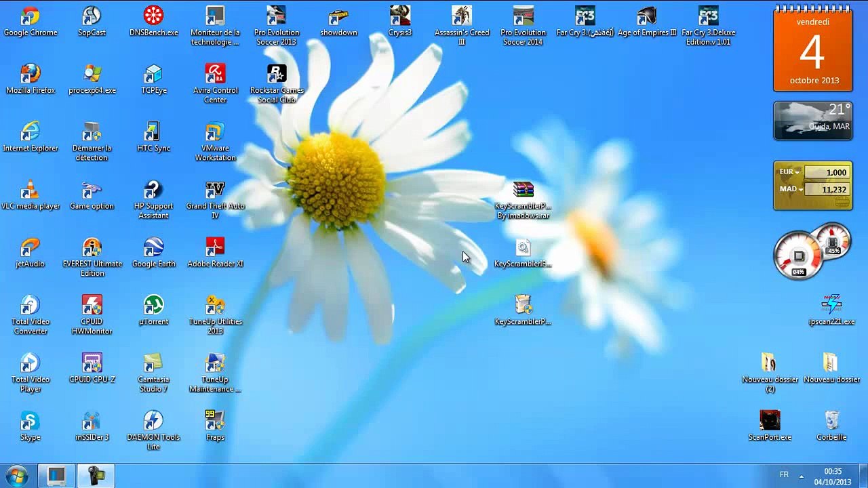868x488 pixels.
Task: Click the EUR amount field showing 1,000
Action: click(827, 173)
